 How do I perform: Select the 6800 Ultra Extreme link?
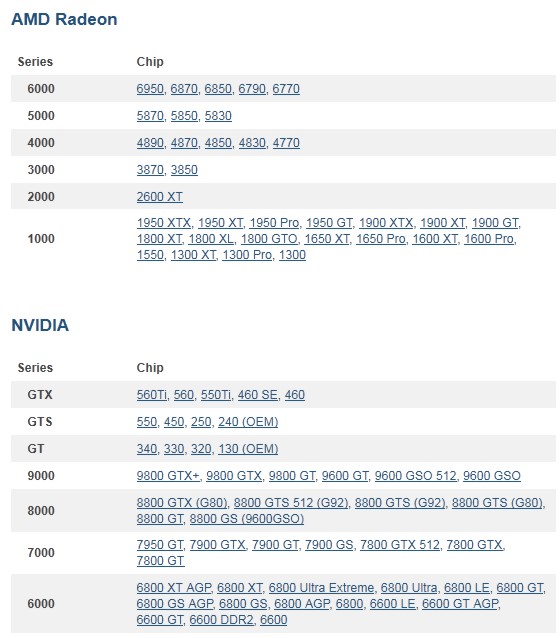tap(321, 588)
